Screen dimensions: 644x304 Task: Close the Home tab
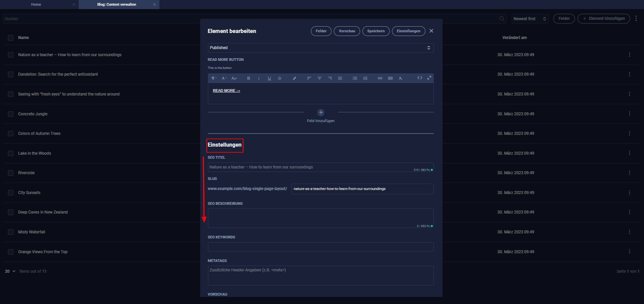coord(74,4)
